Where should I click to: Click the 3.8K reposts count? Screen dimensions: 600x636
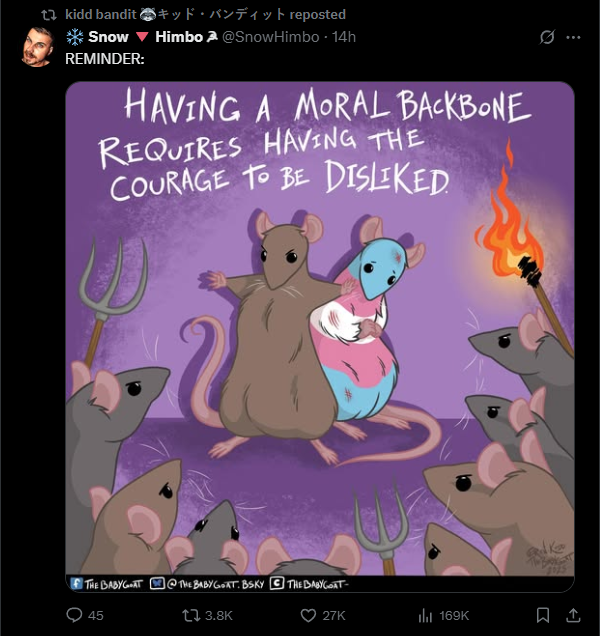tap(219, 616)
